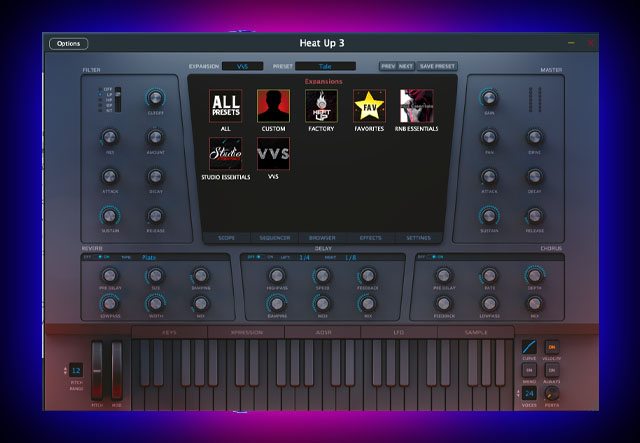This screenshot has height=443, width=640.
Task: Click the MOD wheel slider
Action: tap(117, 371)
